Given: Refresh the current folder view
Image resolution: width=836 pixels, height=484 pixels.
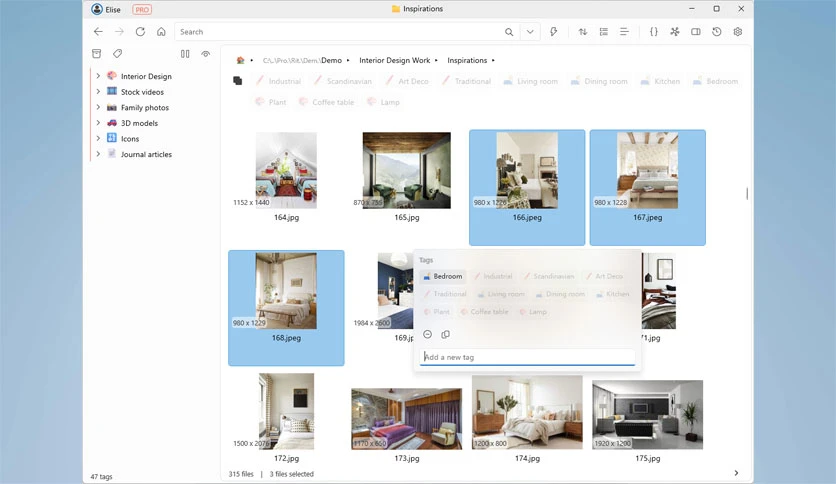Looking at the screenshot, I should pos(140,32).
